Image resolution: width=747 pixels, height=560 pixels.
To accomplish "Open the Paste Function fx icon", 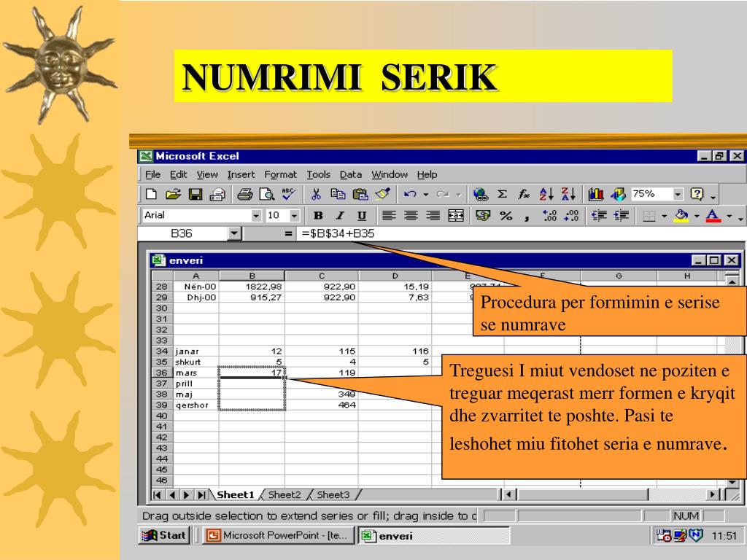I will [x=524, y=194].
